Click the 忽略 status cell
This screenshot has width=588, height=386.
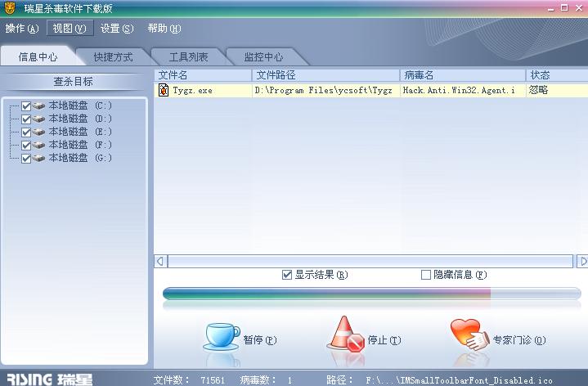(557, 91)
